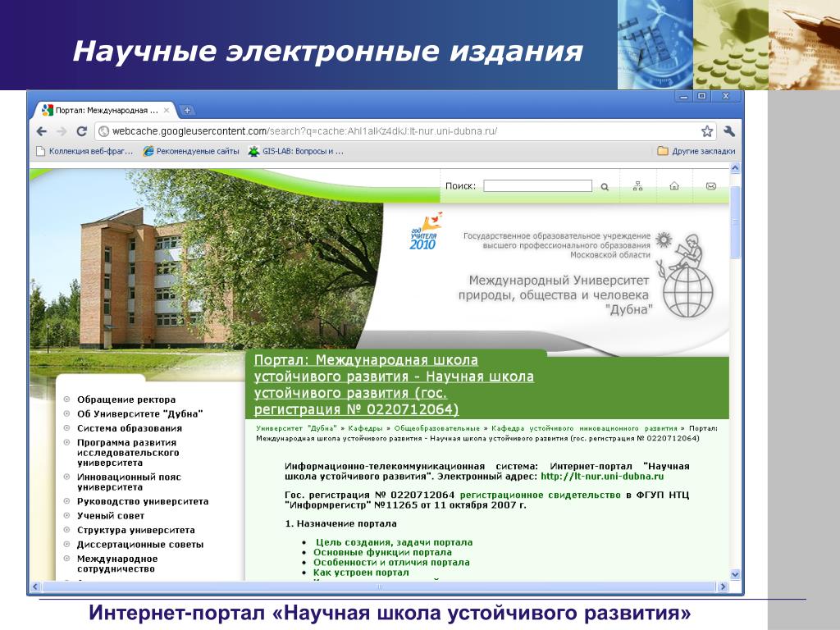Click the site map icon

tap(637, 186)
